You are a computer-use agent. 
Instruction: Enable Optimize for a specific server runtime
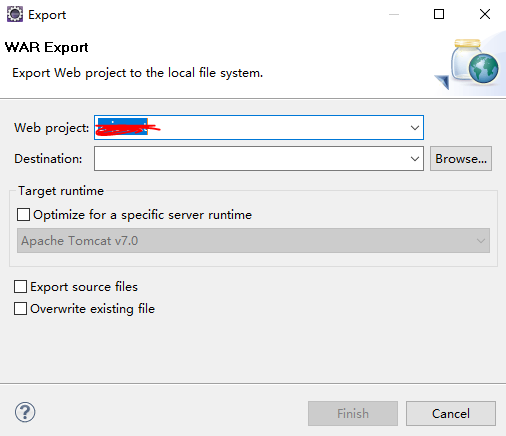(x=23, y=215)
